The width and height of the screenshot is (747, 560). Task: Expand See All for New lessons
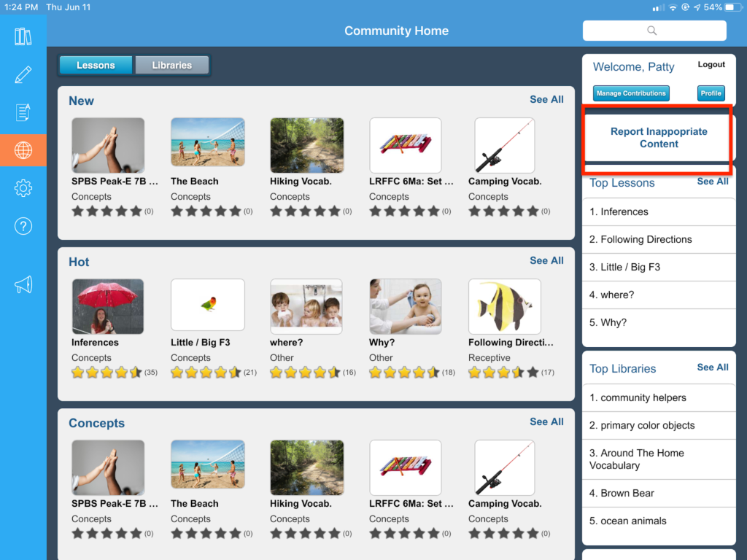[x=546, y=99]
